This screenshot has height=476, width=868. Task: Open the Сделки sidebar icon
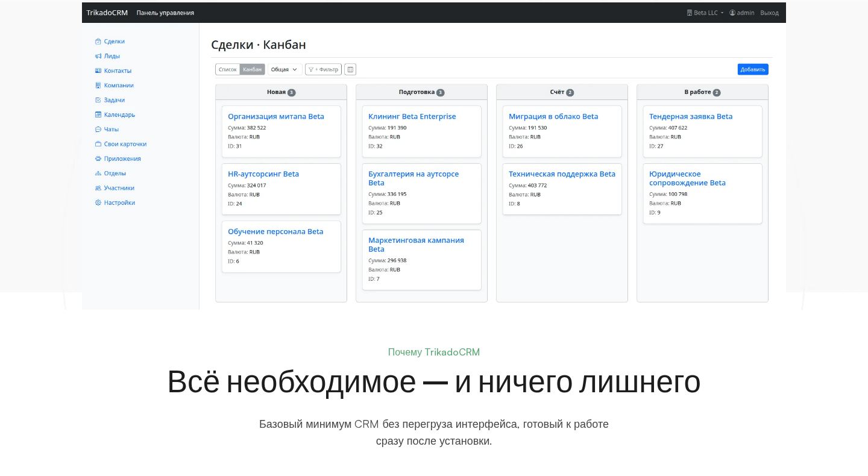tap(98, 42)
